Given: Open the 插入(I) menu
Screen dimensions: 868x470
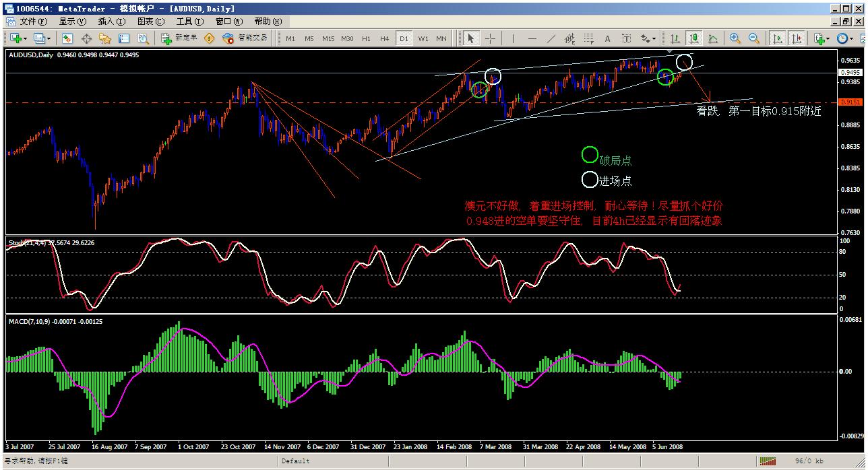Looking at the screenshot, I should [112, 22].
